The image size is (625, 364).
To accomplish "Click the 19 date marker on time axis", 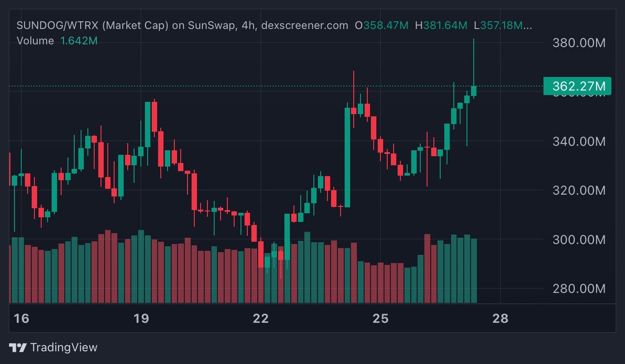I will (141, 319).
